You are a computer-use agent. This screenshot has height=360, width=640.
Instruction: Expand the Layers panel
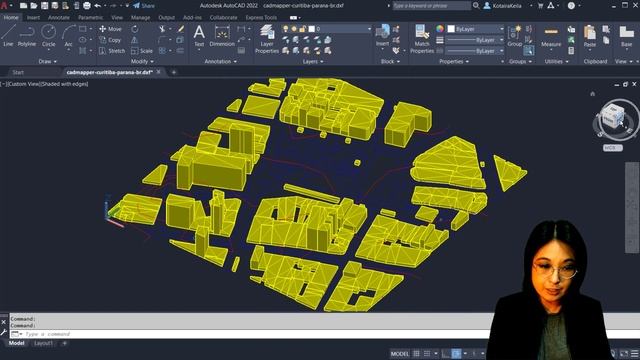coord(313,61)
